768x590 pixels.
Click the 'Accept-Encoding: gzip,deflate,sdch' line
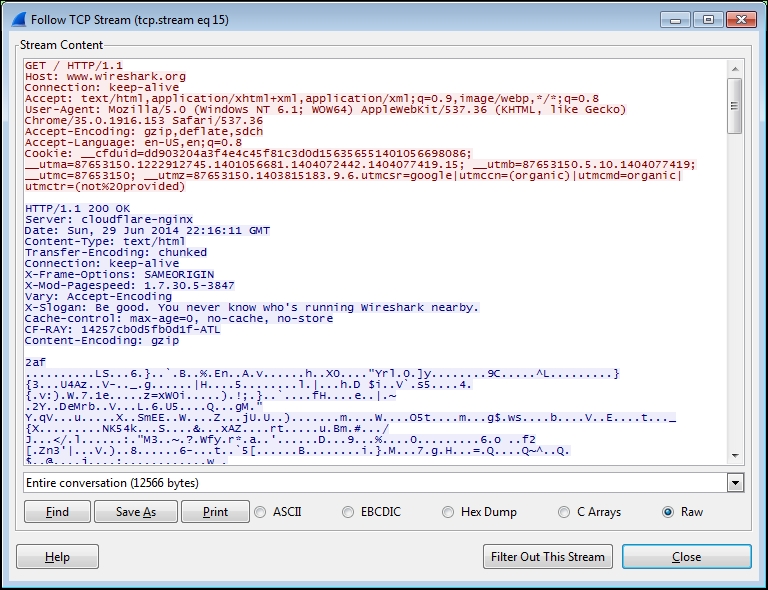(x=144, y=132)
